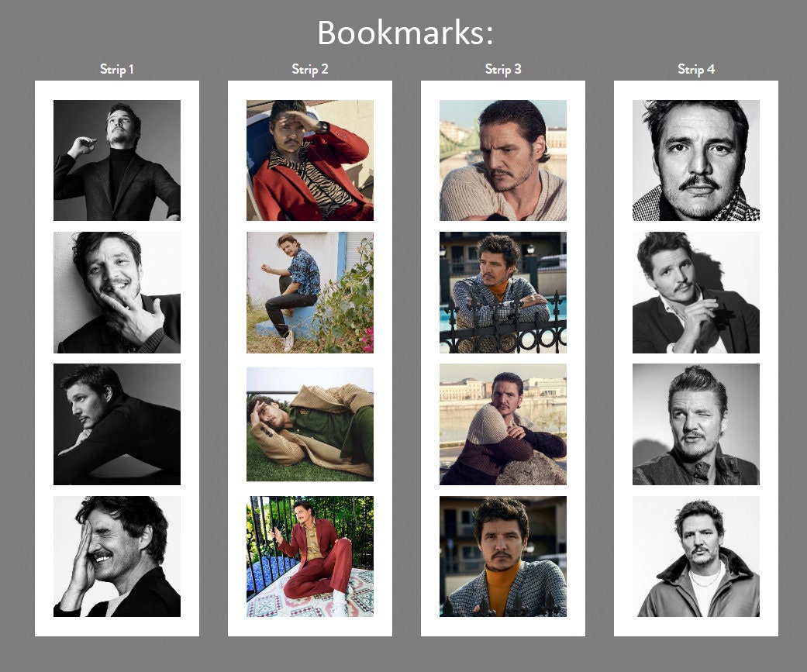Screen dimensions: 807x672
Task: Select the red jacket rooftop photo in Strip 2
Action: click(x=309, y=160)
